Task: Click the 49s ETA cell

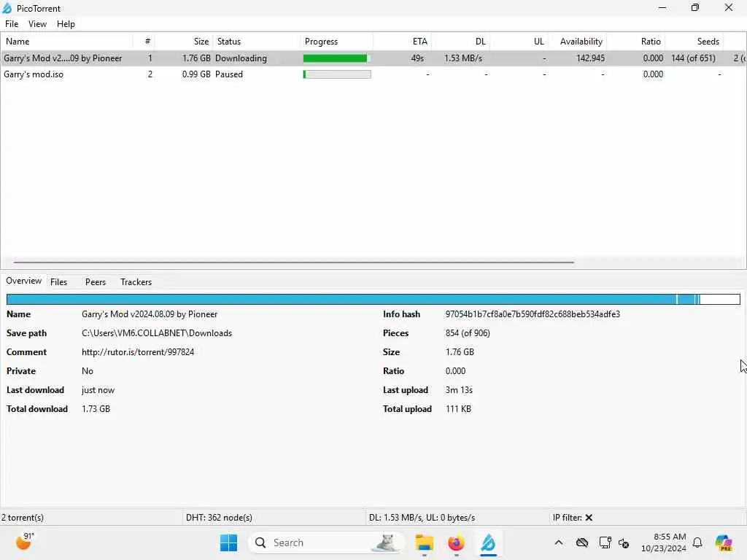Action: 417,58
